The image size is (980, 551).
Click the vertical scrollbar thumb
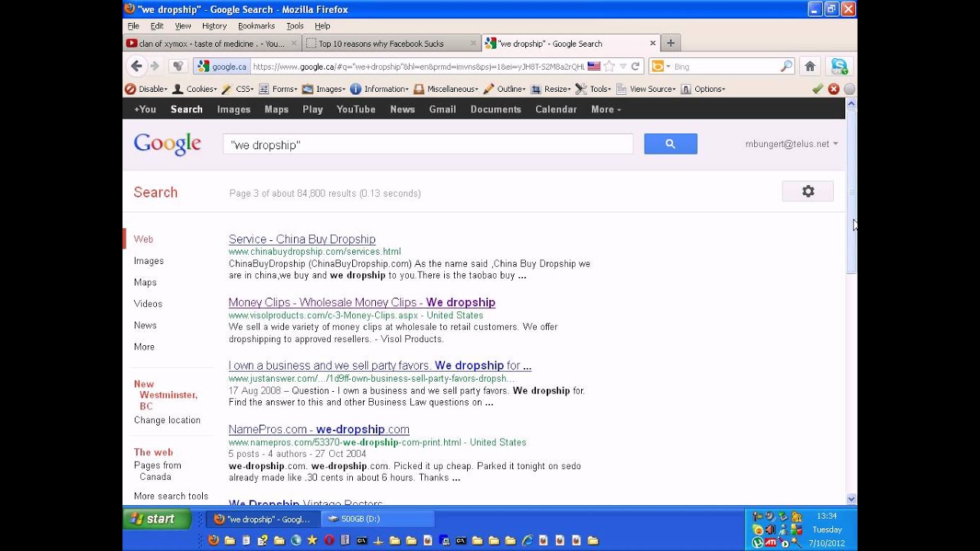pyautogui.click(x=851, y=191)
